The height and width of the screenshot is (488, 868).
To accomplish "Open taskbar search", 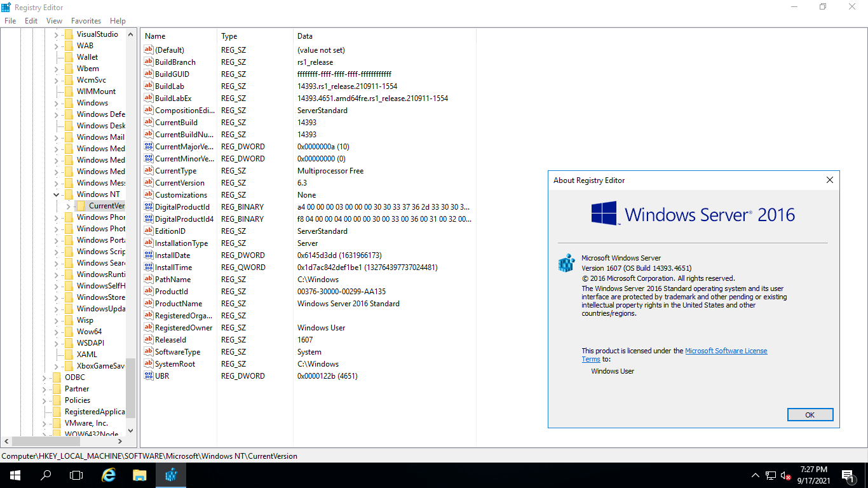I will [x=46, y=475].
